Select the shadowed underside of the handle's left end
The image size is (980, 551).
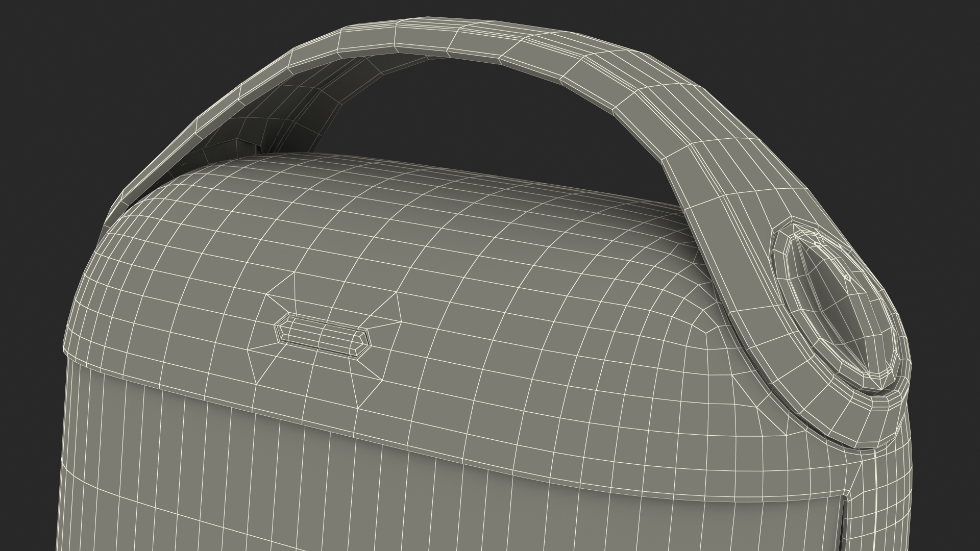225,138
